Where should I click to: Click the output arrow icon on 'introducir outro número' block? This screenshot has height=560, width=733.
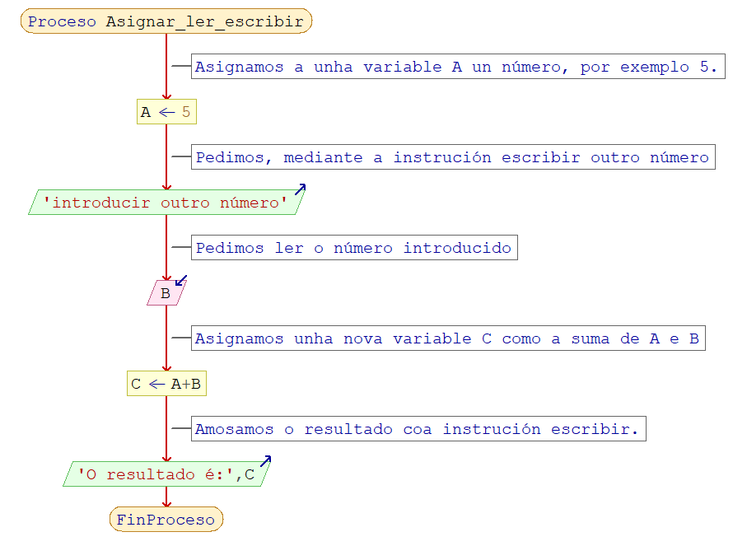tap(301, 189)
